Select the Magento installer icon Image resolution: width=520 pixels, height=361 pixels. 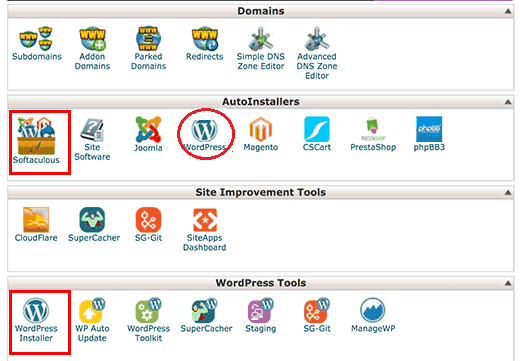point(261,129)
